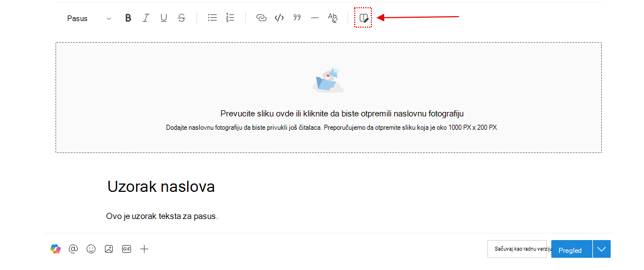The width and height of the screenshot is (644, 270).
Task: Click the sample paragraph text
Action: (x=162, y=216)
